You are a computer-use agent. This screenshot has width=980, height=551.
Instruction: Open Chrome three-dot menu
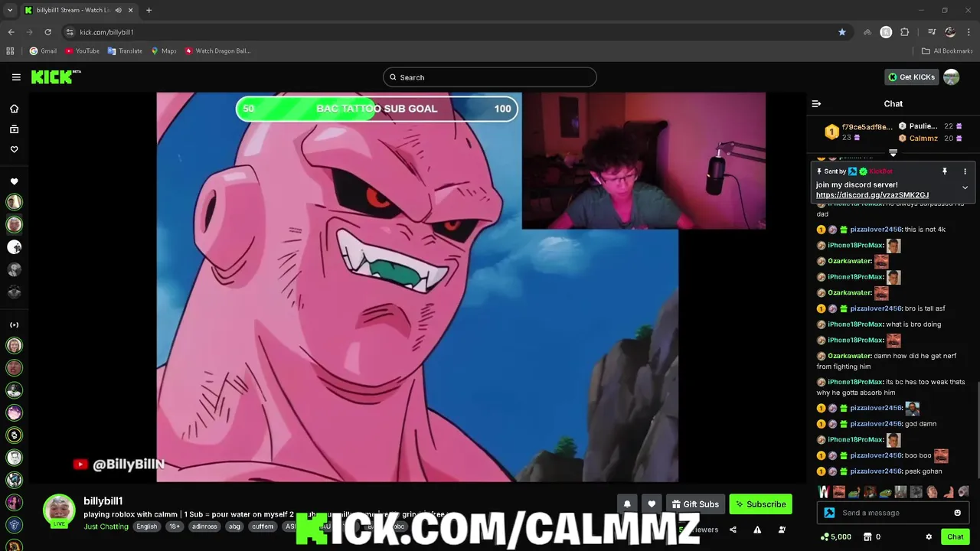(969, 32)
